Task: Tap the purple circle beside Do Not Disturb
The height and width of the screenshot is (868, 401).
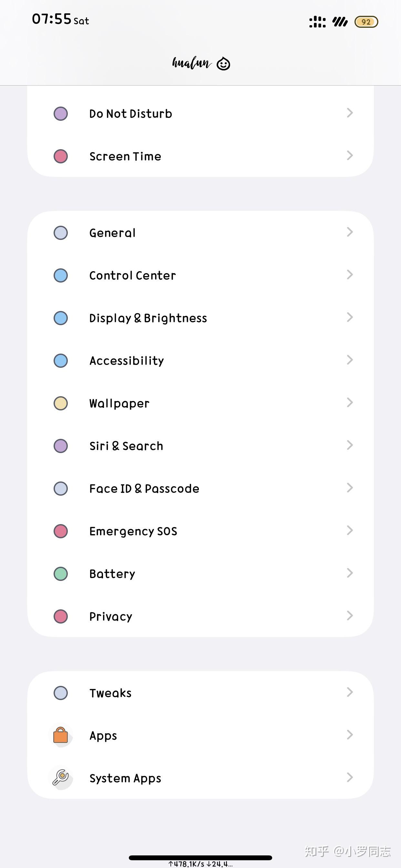Action: point(61,114)
